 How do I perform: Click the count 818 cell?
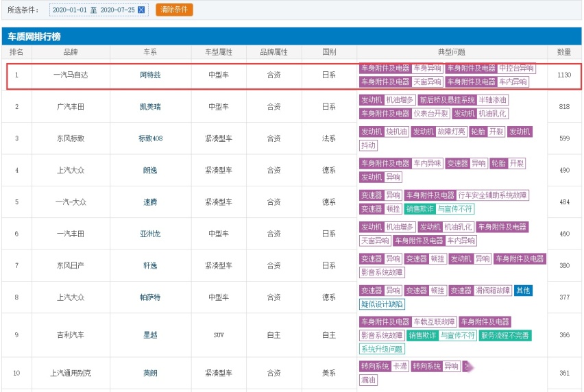click(x=564, y=107)
